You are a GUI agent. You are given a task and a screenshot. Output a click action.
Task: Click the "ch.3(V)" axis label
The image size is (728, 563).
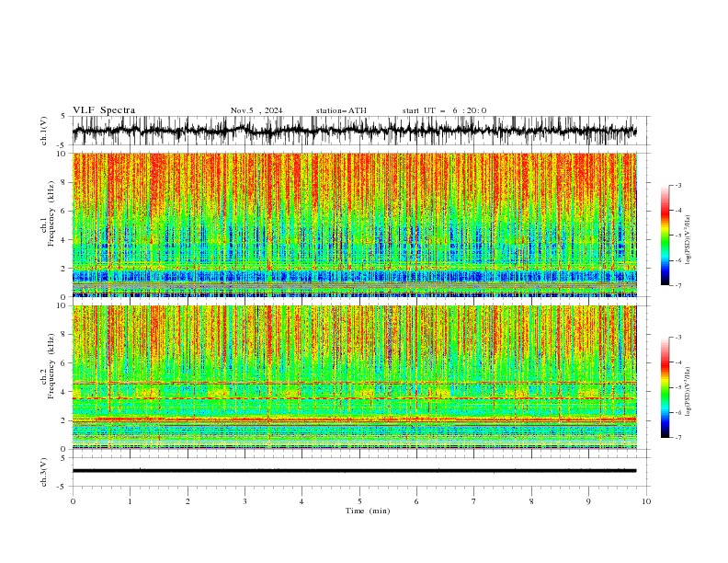(x=44, y=472)
